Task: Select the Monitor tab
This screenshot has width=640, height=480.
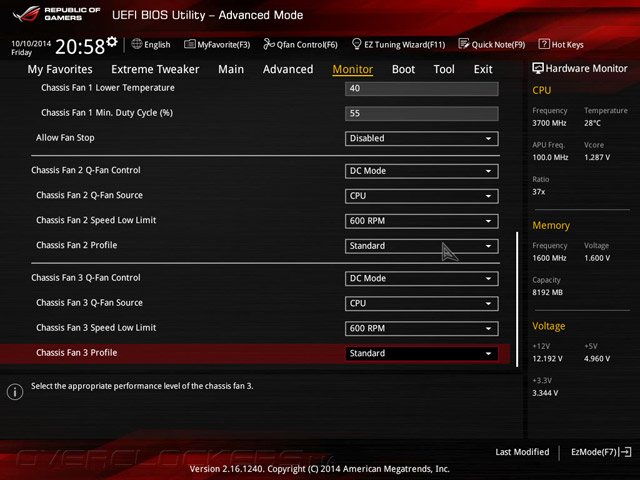Action: click(x=353, y=69)
